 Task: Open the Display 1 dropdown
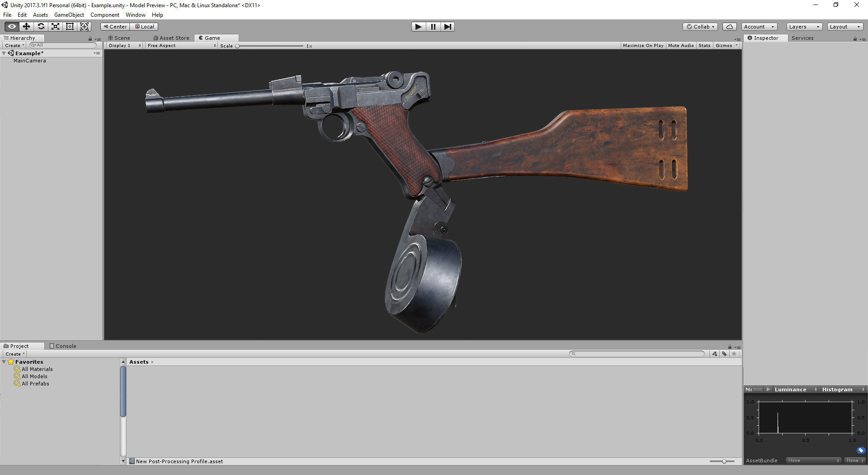125,46
